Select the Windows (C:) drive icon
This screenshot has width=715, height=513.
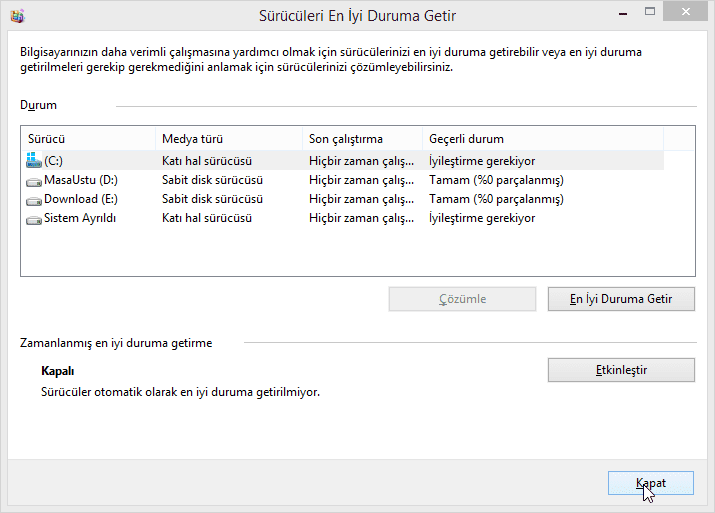(34, 160)
